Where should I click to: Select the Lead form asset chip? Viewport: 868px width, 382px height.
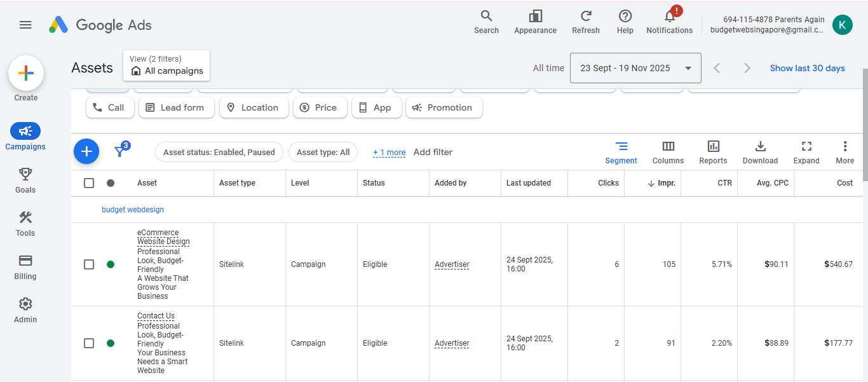(175, 107)
